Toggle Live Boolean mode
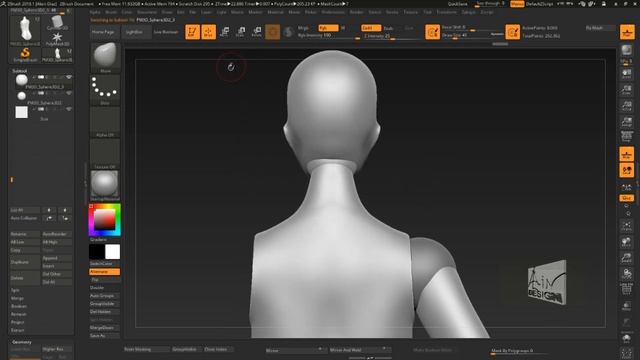This screenshot has width=640, height=360. (166, 32)
